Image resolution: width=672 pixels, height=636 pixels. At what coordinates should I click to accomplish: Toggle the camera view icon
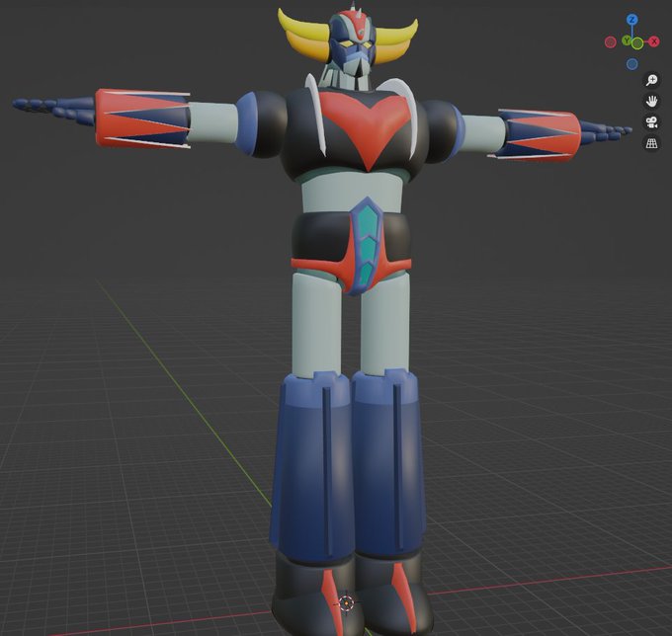(652, 122)
